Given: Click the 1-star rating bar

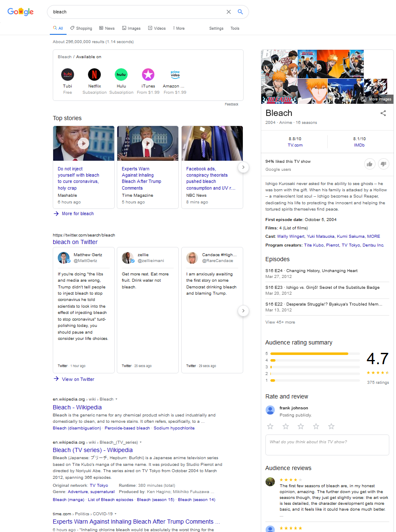Looking at the screenshot, I should [315, 380].
